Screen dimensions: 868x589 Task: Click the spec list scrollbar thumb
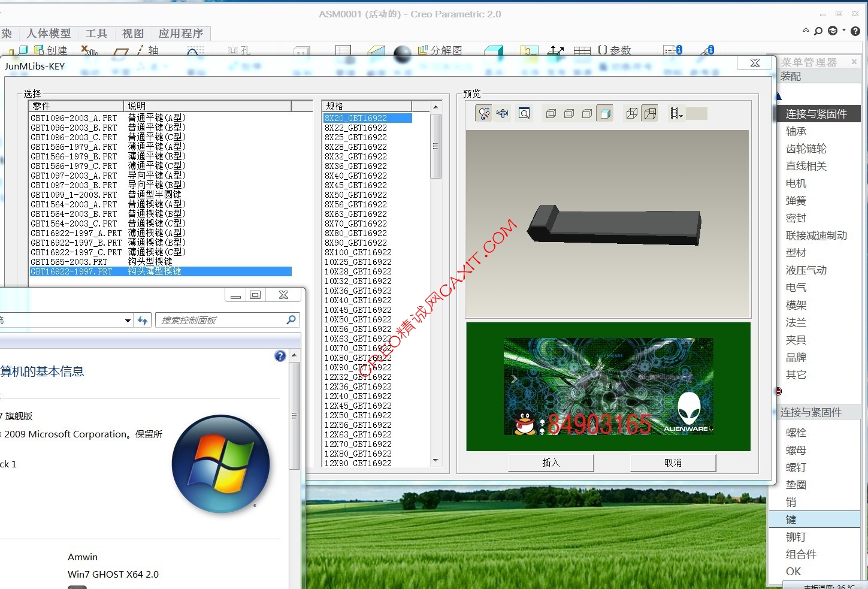435,146
